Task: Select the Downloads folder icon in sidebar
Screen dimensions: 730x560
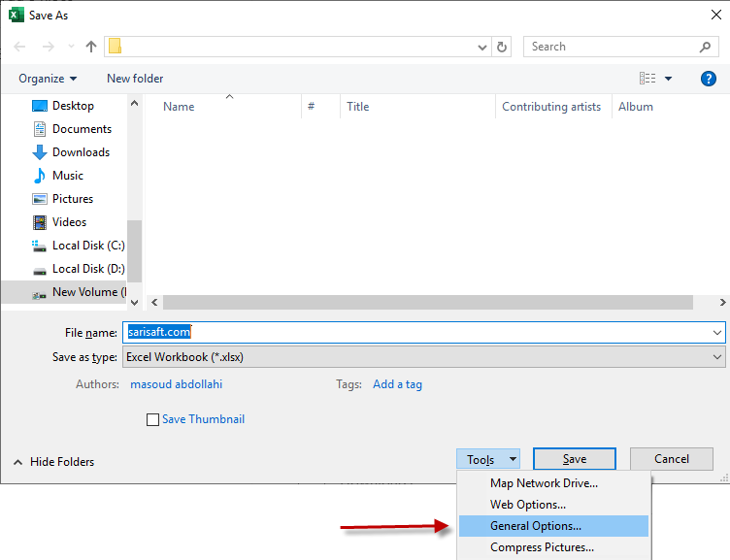Action: (40, 152)
